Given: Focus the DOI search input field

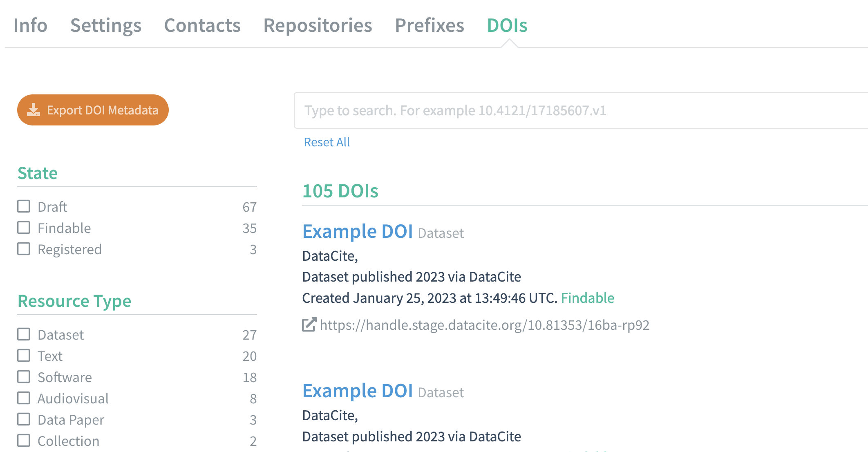Looking at the screenshot, I should (580, 110).
